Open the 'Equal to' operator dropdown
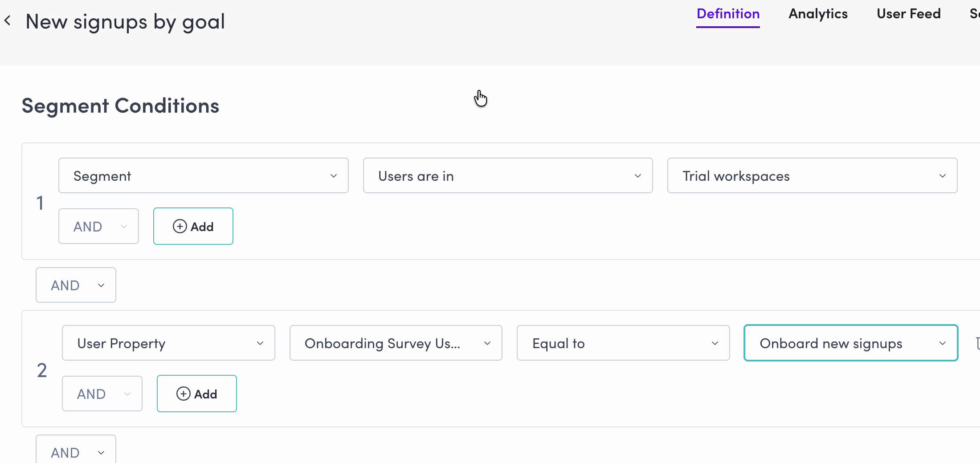Viewport: 980px width, 463px height. (x=623, y=343)
